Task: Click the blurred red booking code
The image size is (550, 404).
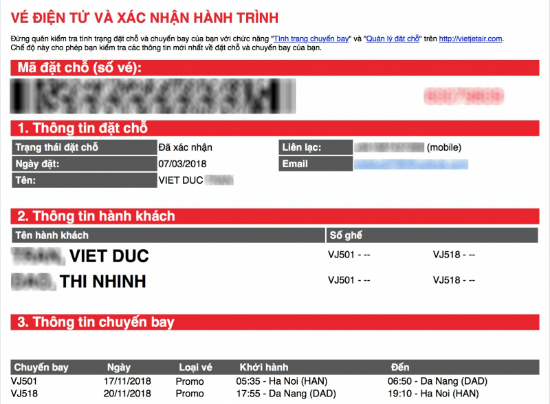Action: point(464,96)
